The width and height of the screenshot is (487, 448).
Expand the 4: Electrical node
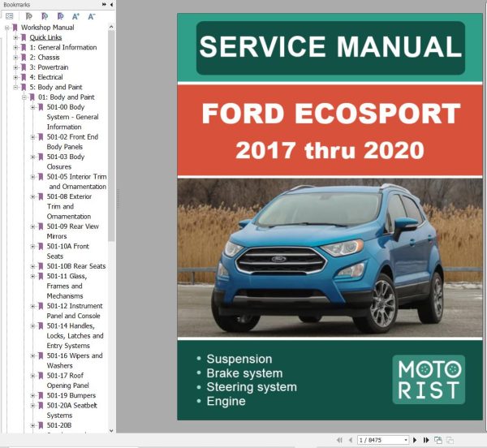coord(15,77)
